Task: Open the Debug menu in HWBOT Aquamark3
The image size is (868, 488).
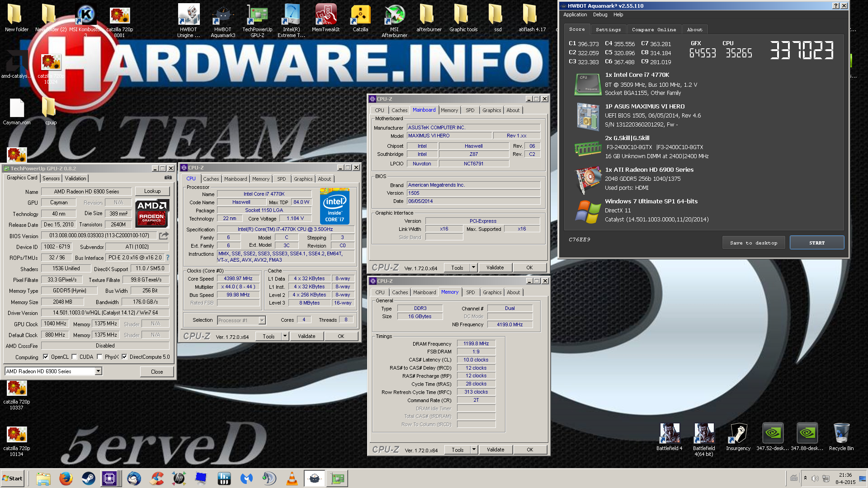Action: coord(600,14)
